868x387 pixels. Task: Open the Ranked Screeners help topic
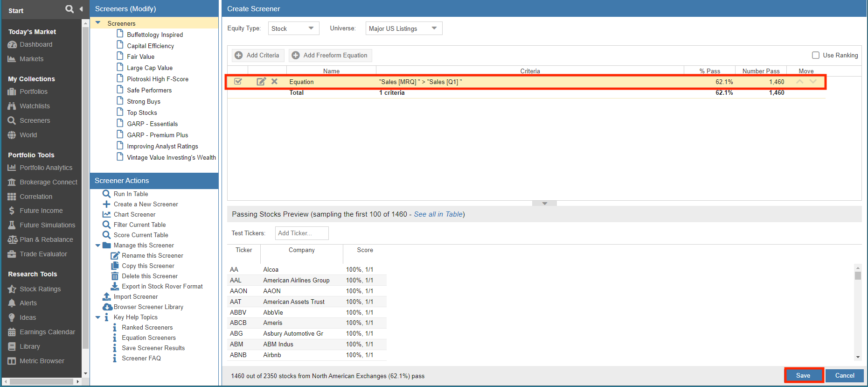pyautogui.click(x=147, y=327)
